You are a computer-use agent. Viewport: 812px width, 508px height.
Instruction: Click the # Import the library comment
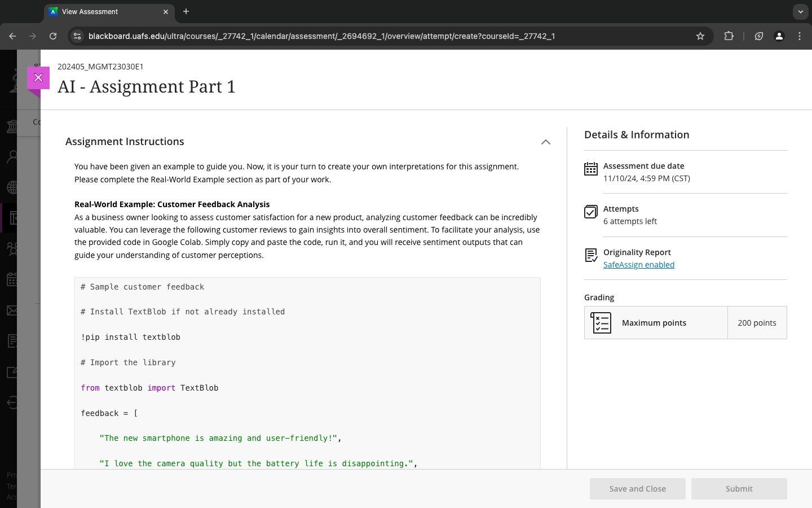coord(128,362)
